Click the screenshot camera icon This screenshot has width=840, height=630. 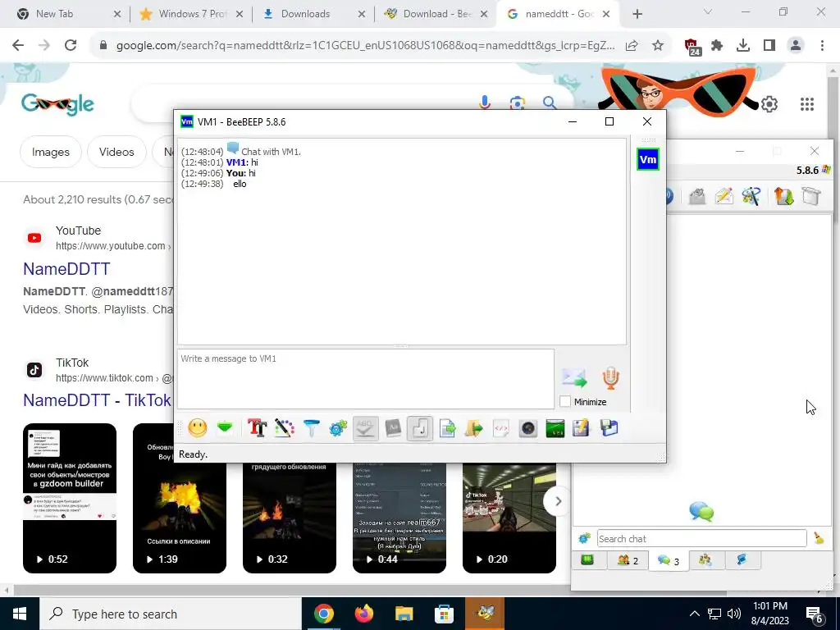[528, 428]
